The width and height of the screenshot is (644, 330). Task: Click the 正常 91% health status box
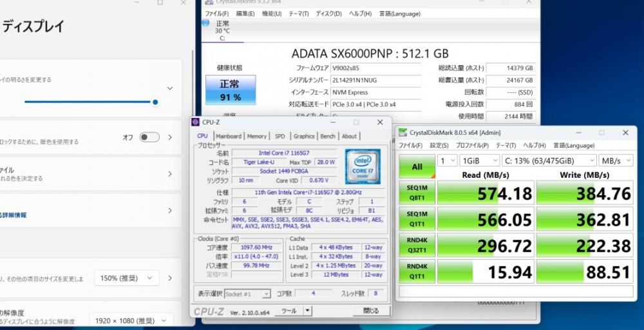(230, 90)
